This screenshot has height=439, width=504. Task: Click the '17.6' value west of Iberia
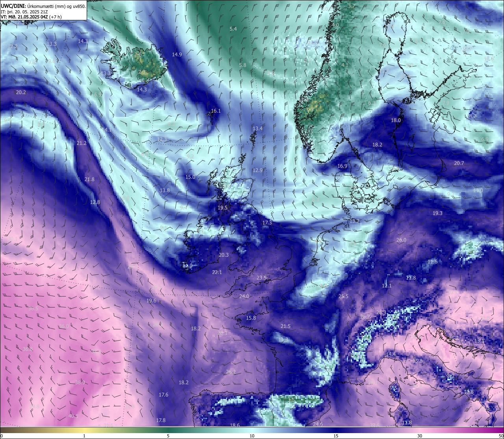(x=163, y=395)
